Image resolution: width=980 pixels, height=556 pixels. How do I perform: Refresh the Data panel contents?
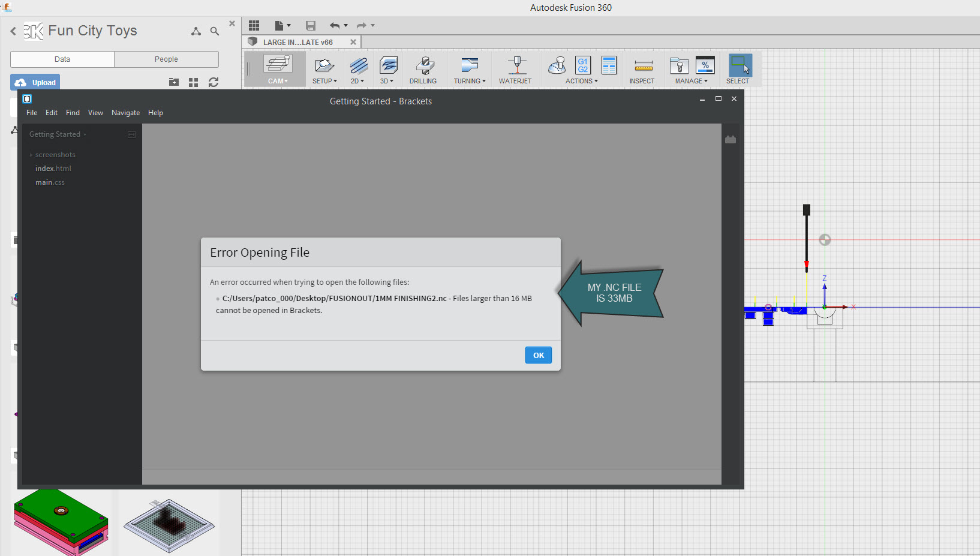point(214,82)
